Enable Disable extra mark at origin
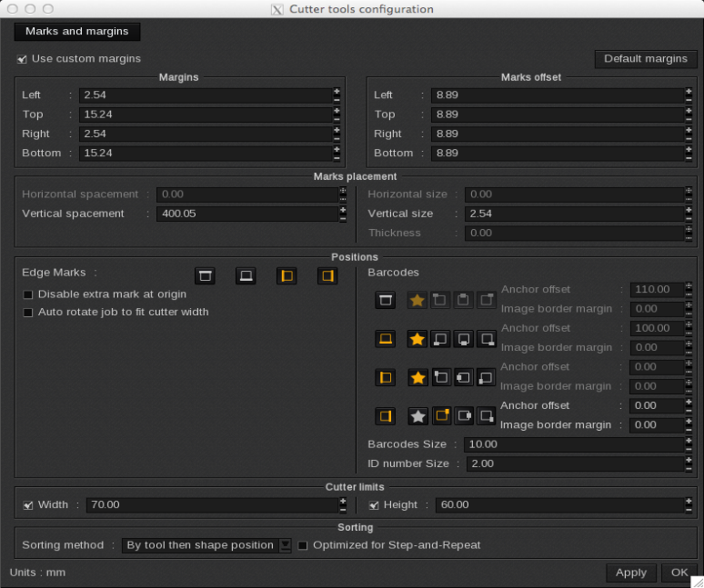Viewport: 704px width, 588px height. (27, 294)
